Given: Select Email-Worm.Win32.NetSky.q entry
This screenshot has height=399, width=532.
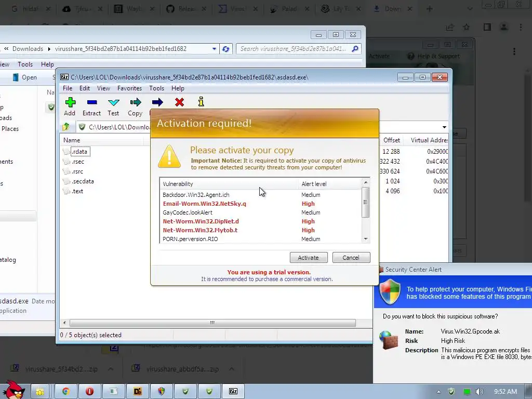Looking at the screenshot, I should 205,204.
